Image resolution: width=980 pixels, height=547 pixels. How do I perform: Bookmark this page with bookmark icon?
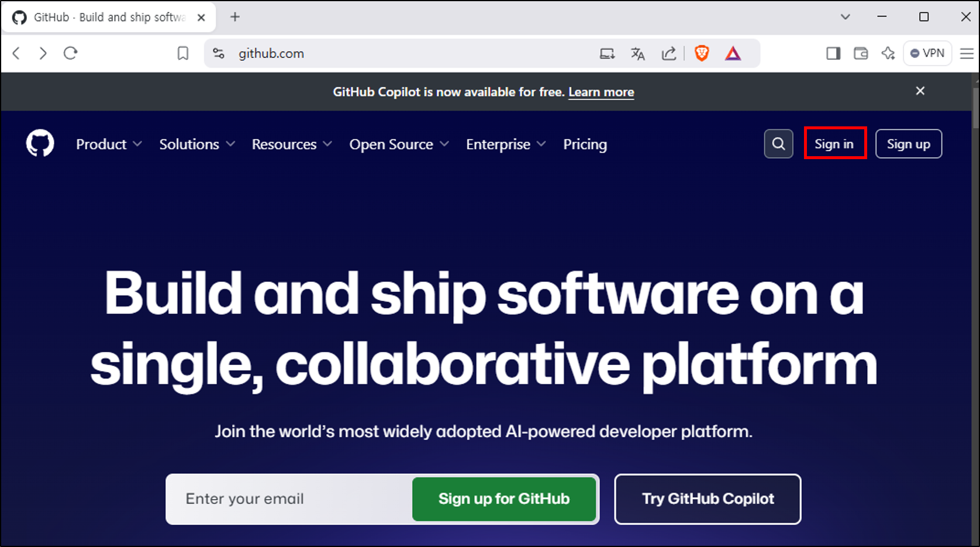tap(183, 54)
